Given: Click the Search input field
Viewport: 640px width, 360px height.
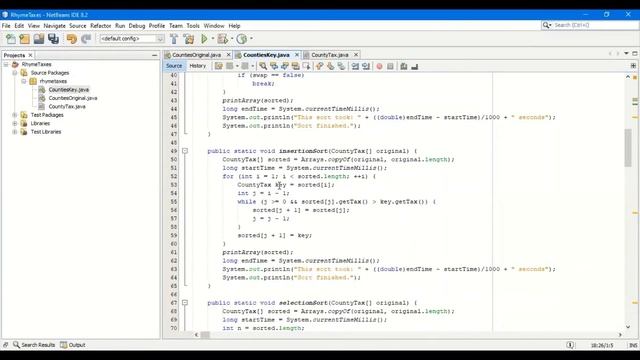Looking at the screenshot, I should tap(594, 25).
